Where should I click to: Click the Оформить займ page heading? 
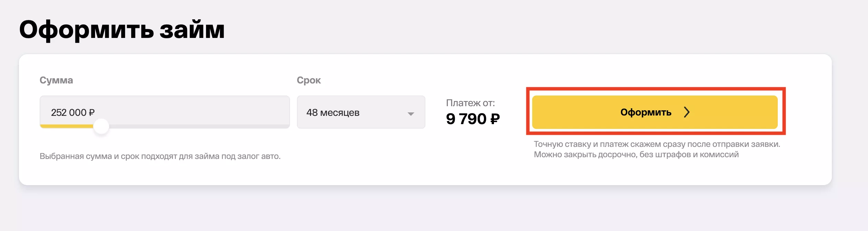[122, 30]
